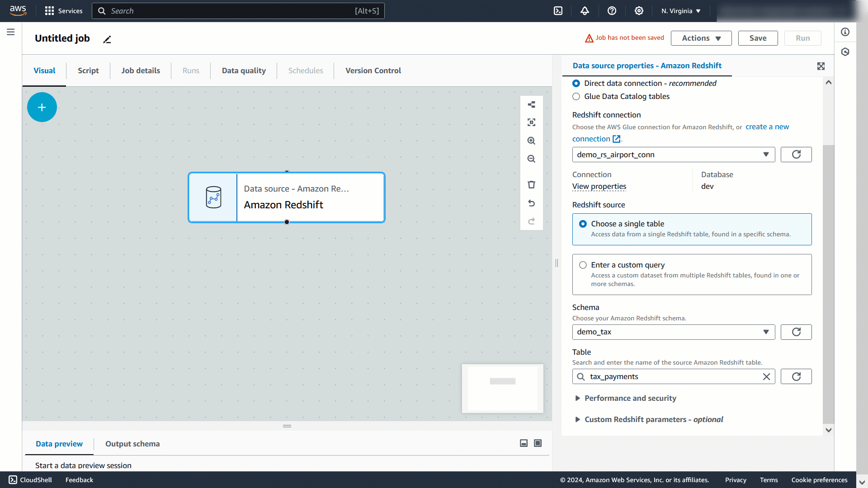
Task: Open the Output schema tab
Action: tap(132, 444)
